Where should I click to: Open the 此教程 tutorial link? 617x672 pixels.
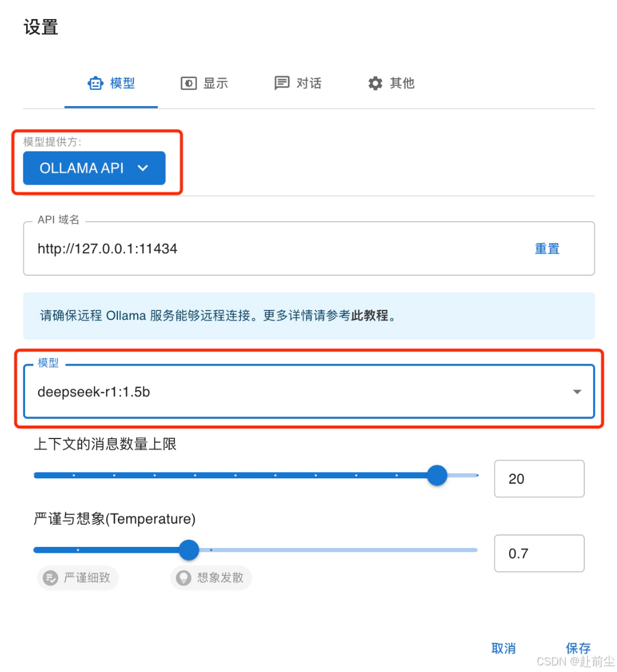click(369, 316)
